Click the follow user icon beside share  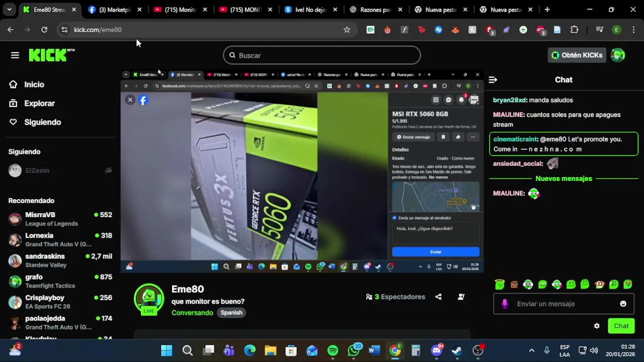point(461,297)
